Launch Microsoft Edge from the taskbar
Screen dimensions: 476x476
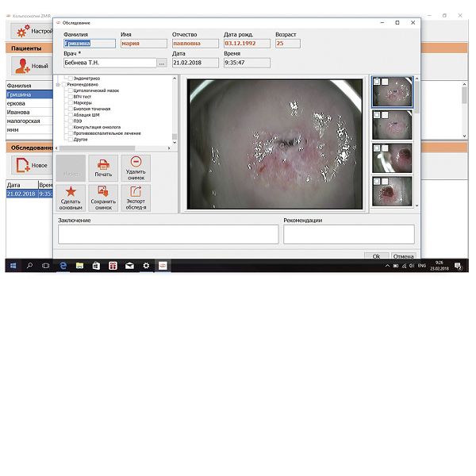[63, 266]
